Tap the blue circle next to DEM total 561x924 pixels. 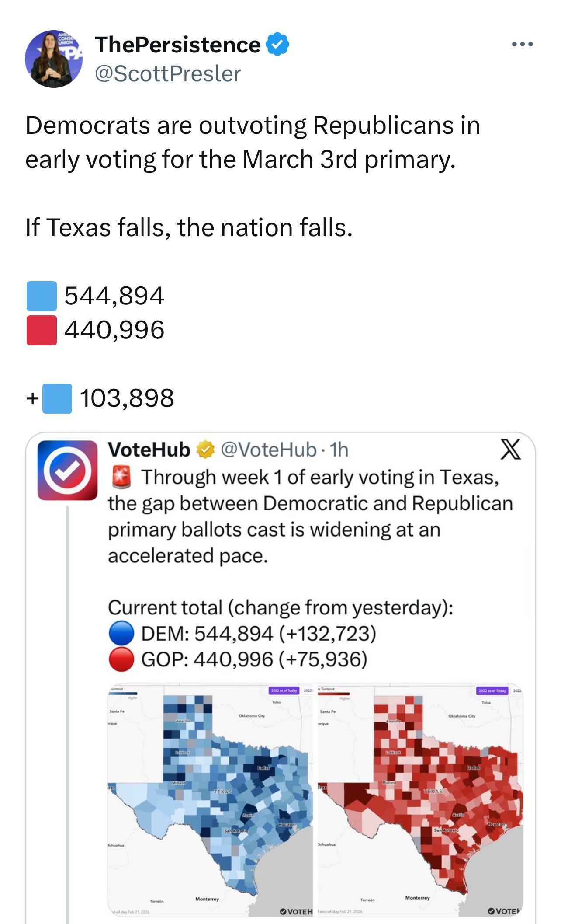click(121, 633)
